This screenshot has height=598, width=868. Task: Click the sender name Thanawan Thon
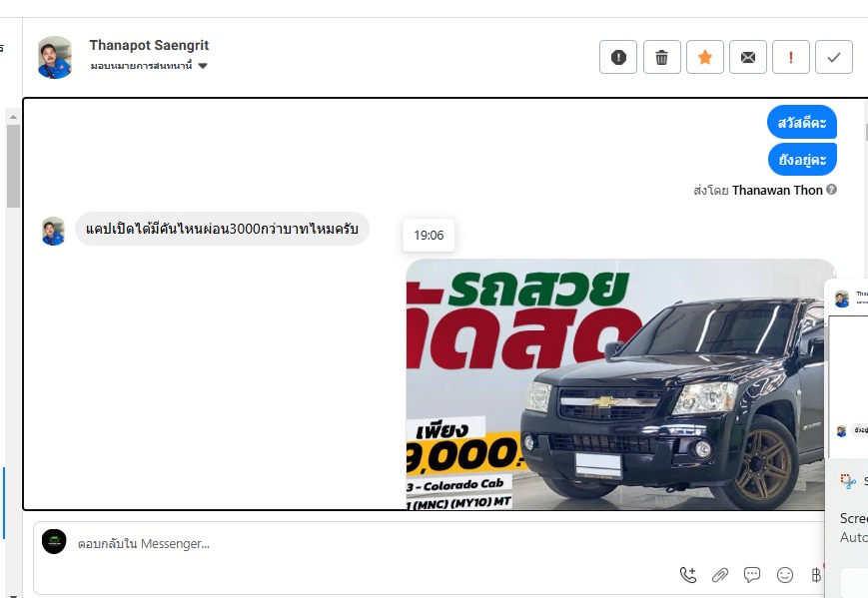(777, 191)
